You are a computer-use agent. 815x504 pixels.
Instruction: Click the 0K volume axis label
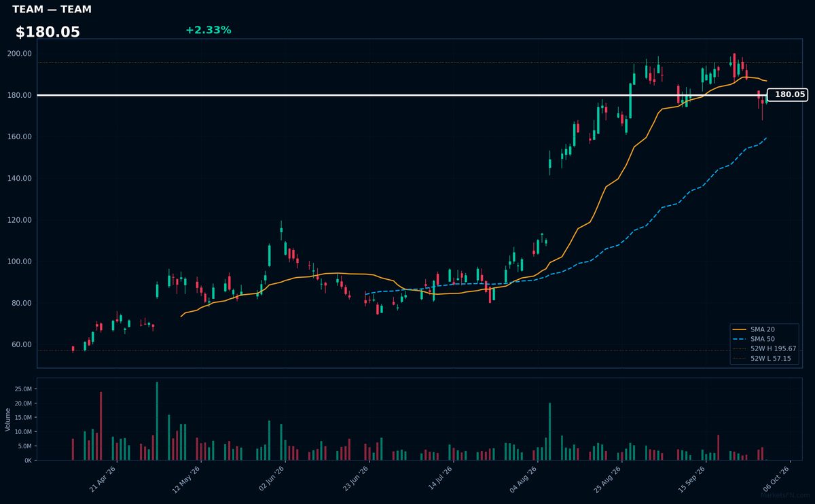click(x=28, y=461)
